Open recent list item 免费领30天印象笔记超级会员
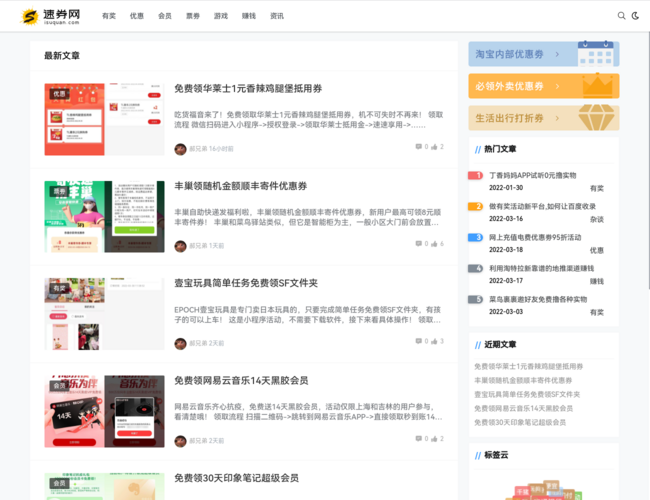 coord(520,422)
